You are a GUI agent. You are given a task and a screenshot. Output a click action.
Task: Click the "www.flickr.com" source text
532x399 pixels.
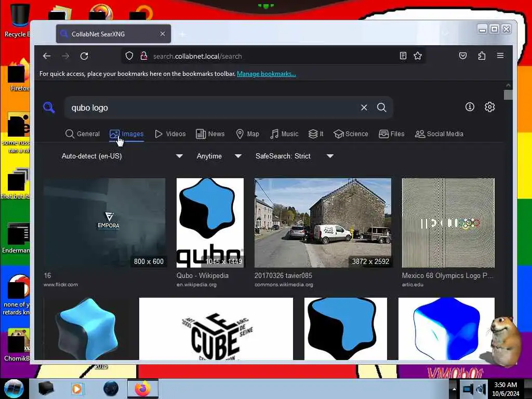coord(61,284)
